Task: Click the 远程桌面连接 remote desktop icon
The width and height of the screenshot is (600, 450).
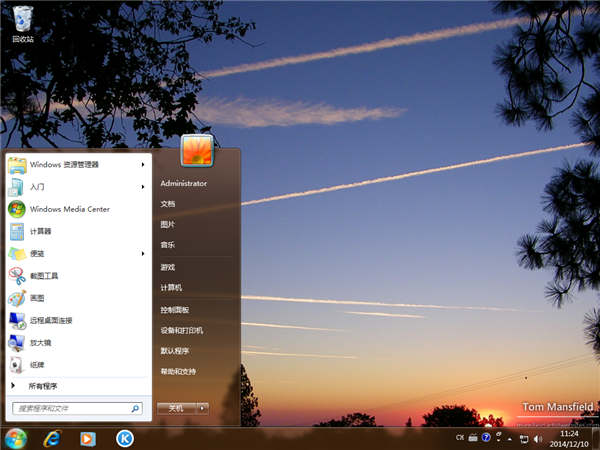Action: pyautogui.click(x=17, y=321)
